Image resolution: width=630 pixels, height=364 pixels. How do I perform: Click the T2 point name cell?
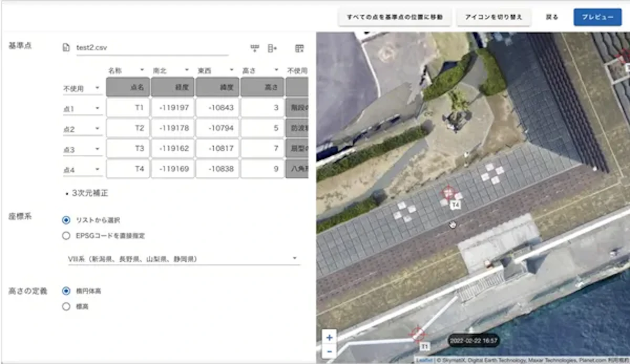point(128,128)
